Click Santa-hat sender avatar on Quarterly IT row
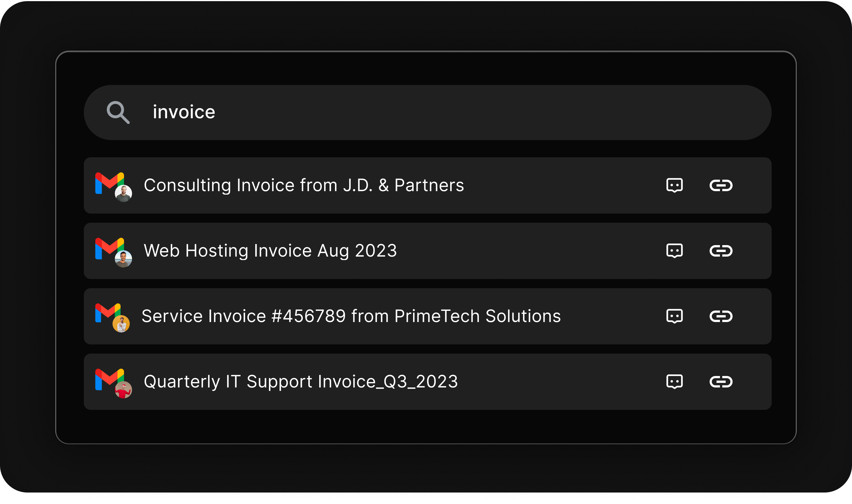Screen dimensions: 852x504 pyautogui.click(x=123, y=390)
